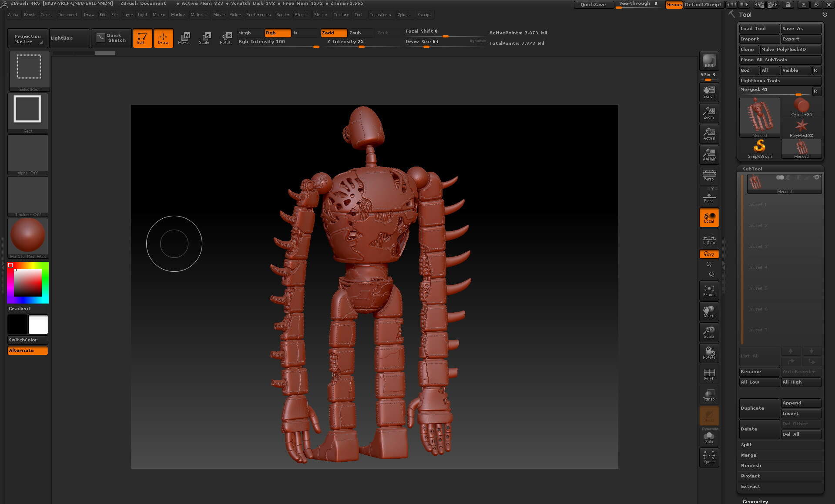The height and width of the screenshot is (504, 835).
Task: Expand the Merge subsection
Action: pyautogui.click(x=748, y=455)
